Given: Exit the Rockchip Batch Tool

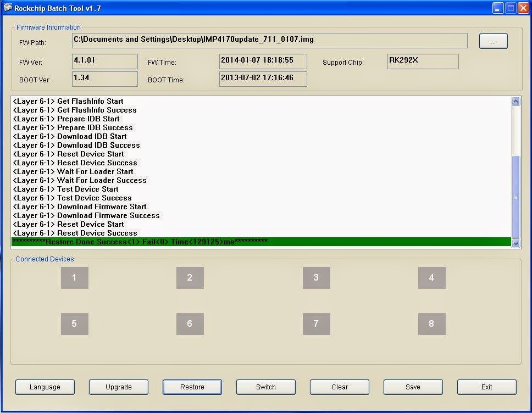Looking at the screenshot, I should tap(486, 387).
